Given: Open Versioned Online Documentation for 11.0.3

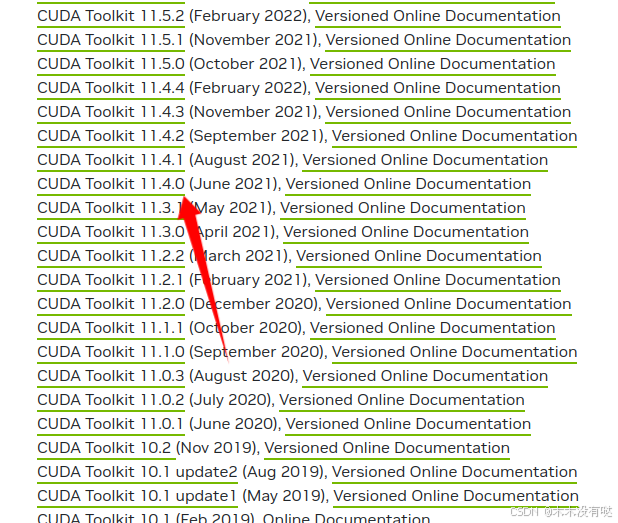Looking at the screenshot, I should coord(425,377).
